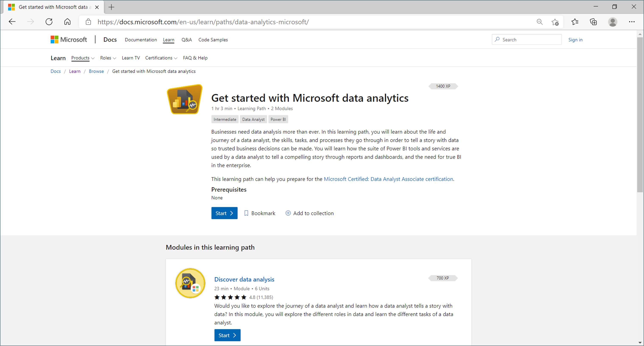This screenshot has width=644, height=346.
Task: Open the Discover data analysis module link
Action: 244,279
